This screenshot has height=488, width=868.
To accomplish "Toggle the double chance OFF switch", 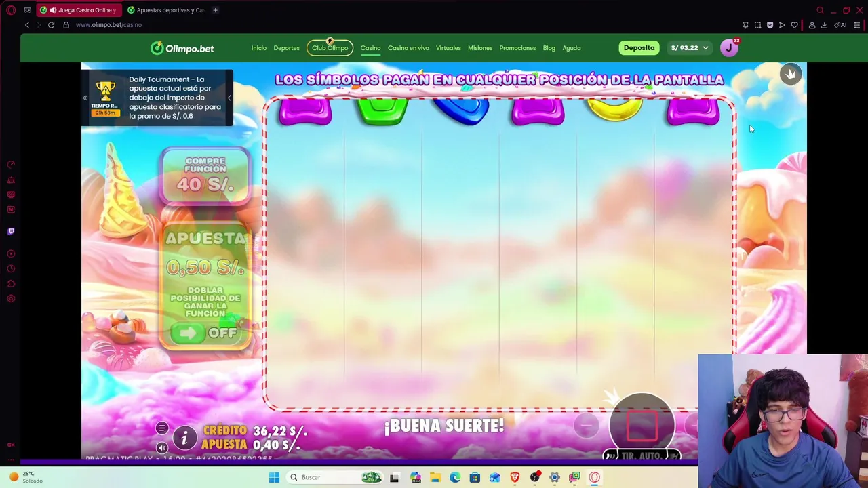I will (x=205, y=333).
